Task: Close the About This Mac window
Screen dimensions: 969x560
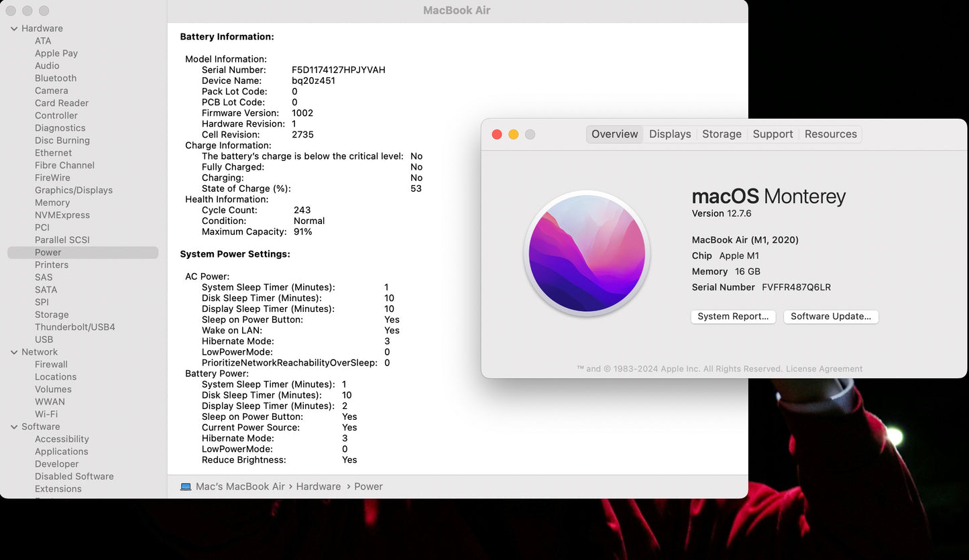Action: click(497, 135)
